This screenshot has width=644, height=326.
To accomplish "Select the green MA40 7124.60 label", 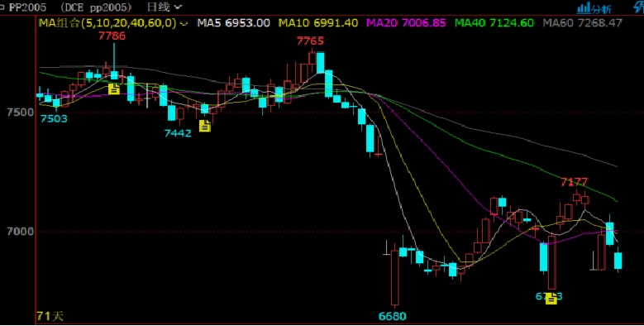I will coord(494,22).
